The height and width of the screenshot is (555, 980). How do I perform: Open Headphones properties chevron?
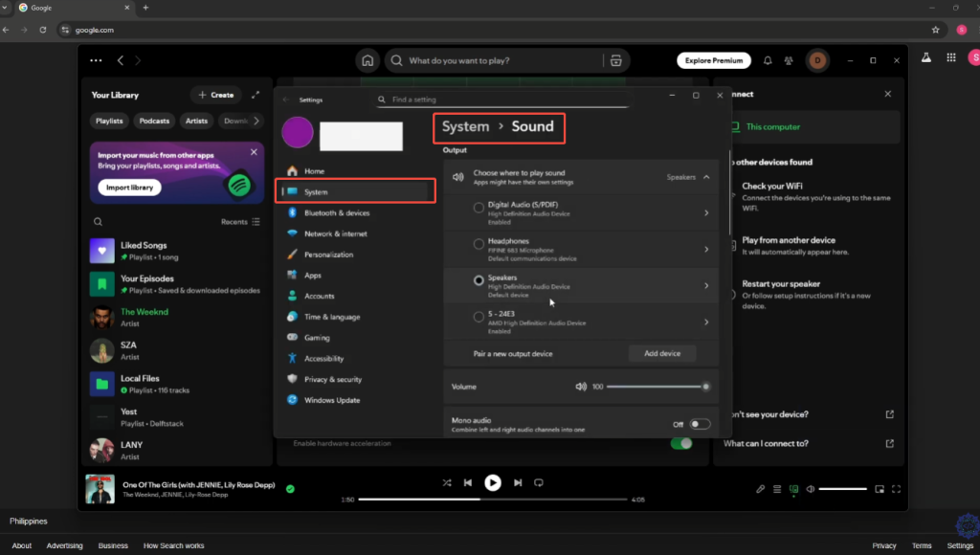706,250
